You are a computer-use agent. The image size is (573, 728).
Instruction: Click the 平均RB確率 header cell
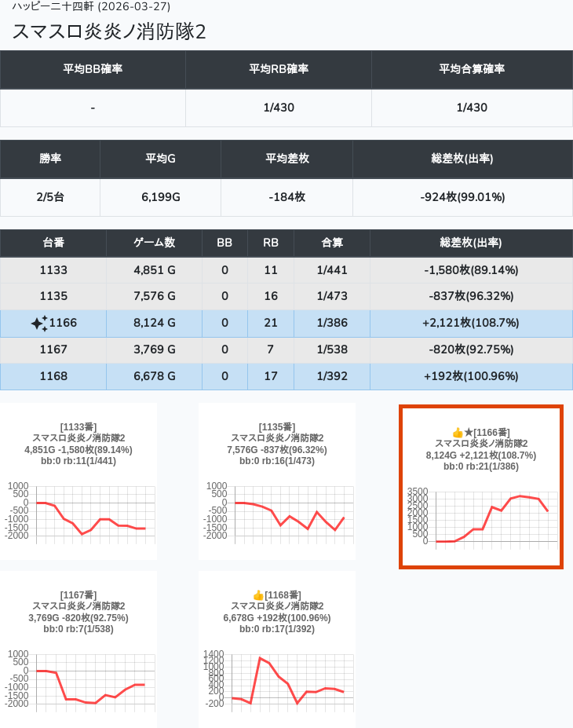(x=279, y=69)
